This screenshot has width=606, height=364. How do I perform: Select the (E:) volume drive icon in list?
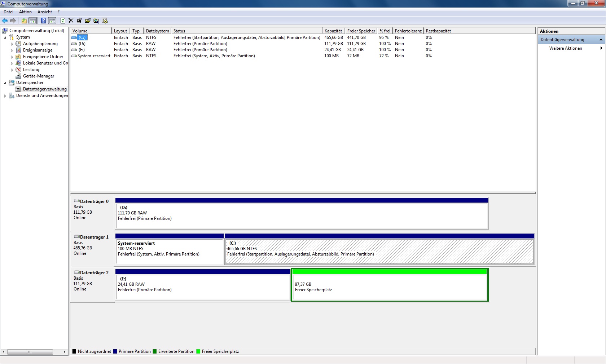pyautogui.click(x=74, y=50)
